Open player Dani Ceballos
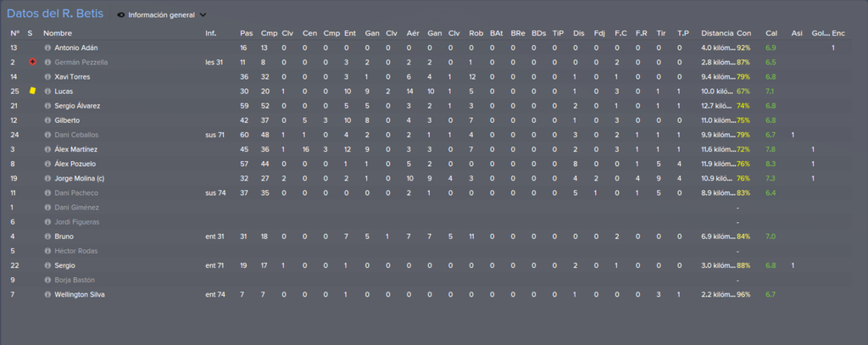The image size is (868, 345). tap(75, 135)
